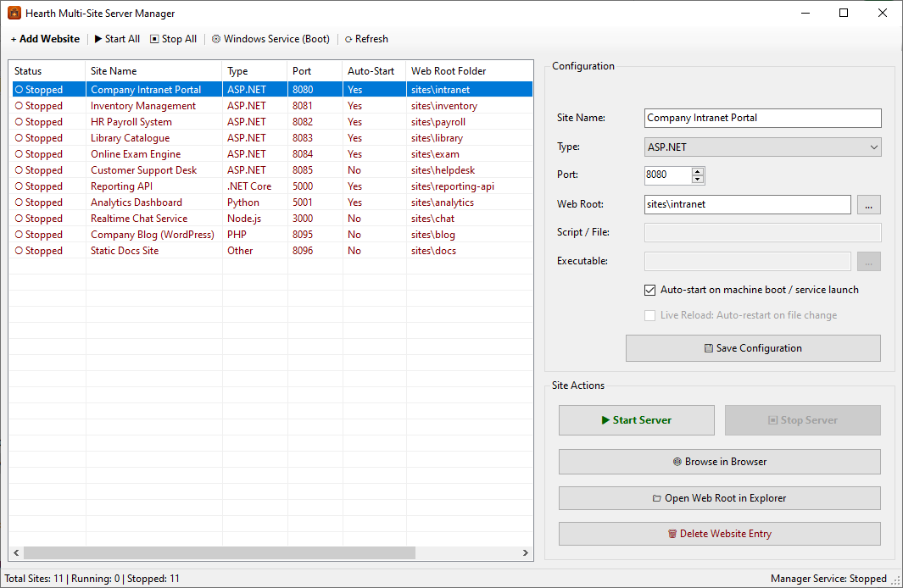Click the stopped status icon for Reporting API
This screenshot has width=903, height=588.
[x=19, y=186]
